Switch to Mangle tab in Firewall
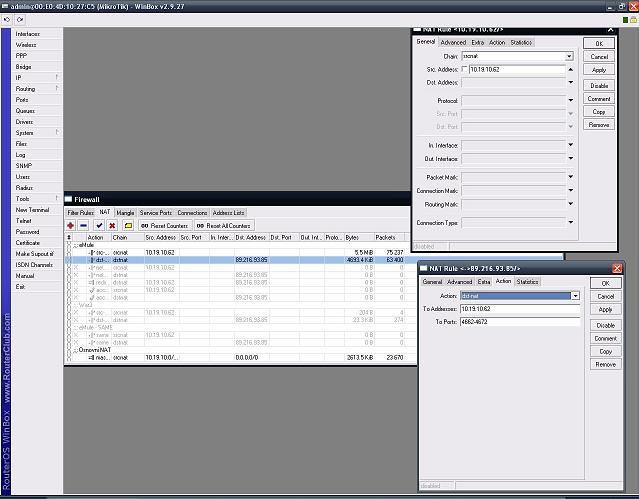This screenshot has height=499, width=639. click(x=125, y=213)
